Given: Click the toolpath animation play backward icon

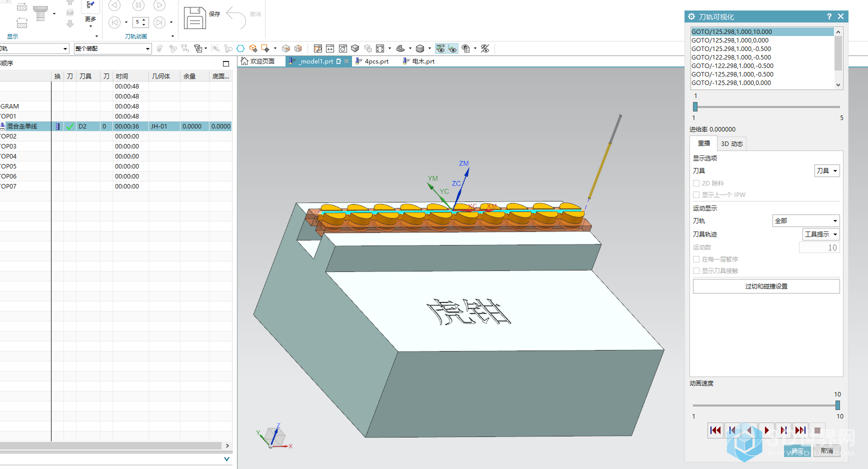Looking at the screenshot, I should (x=114, y=5).
